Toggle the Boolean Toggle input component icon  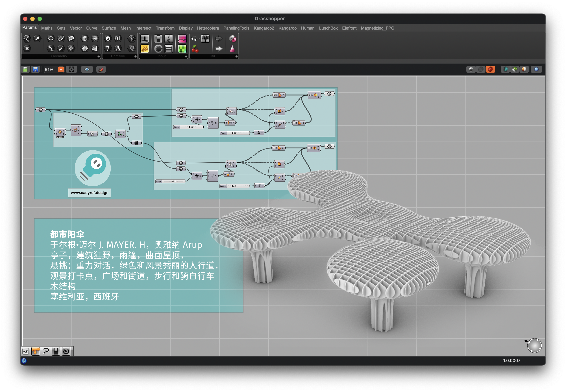158,39
